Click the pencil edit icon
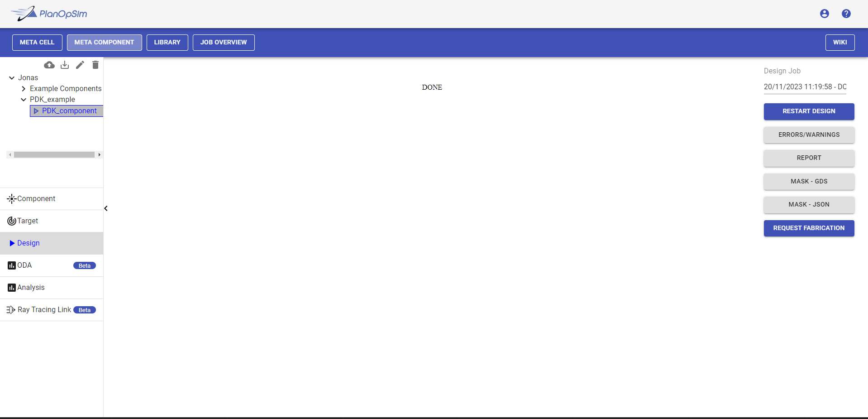The image size is (868, 419). click(80, 65)
